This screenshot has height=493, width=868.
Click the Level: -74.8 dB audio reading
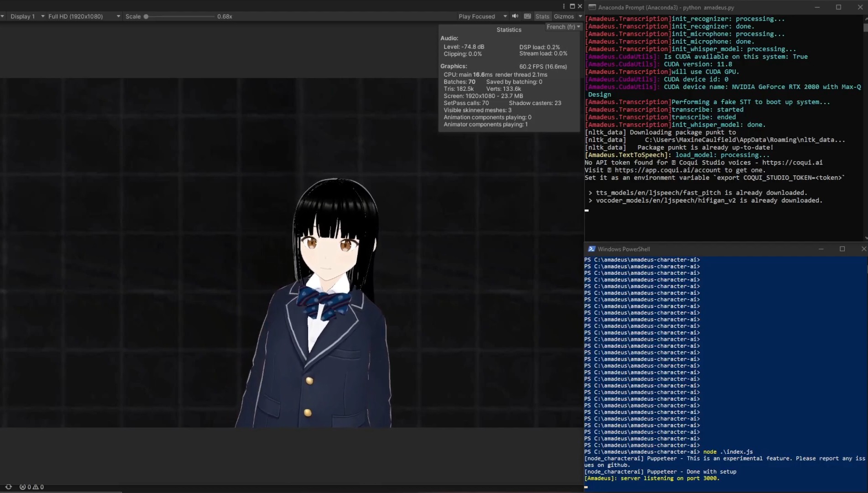point(464,47)
